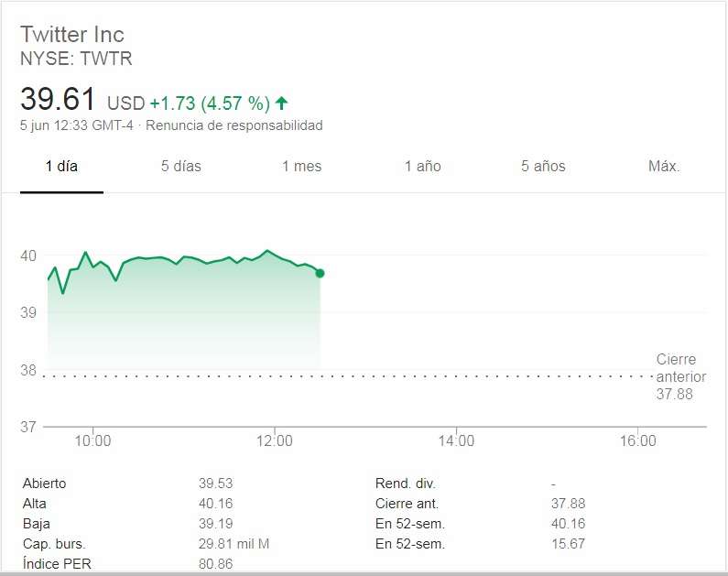Switch to the 1 día tab
This screenshot has height=576, width=728.
click(x=61, y=166)
